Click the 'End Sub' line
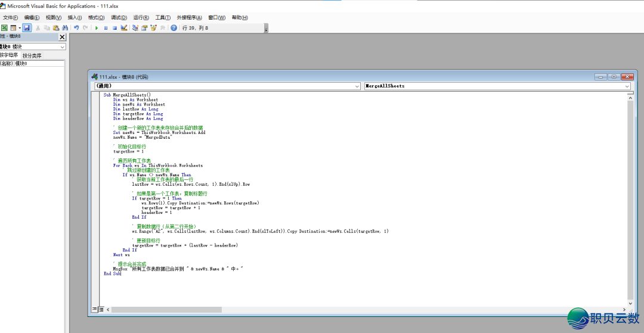 pos(112,273)
